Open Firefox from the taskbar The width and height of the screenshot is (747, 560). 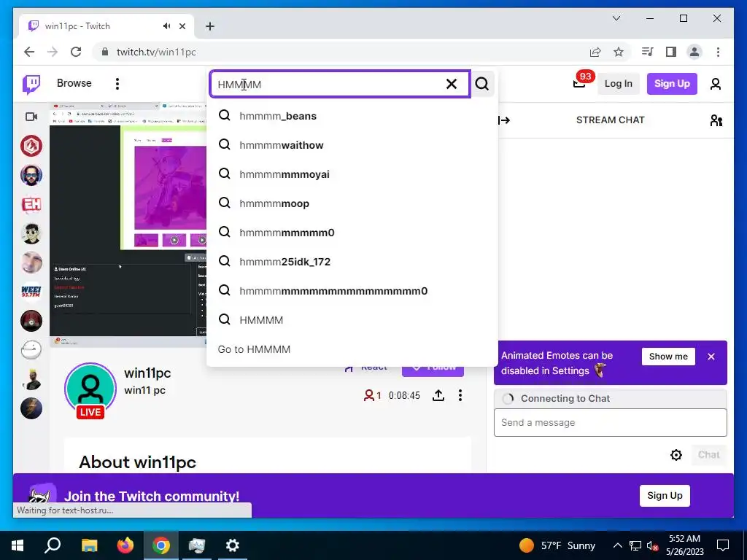coord(125,545)
